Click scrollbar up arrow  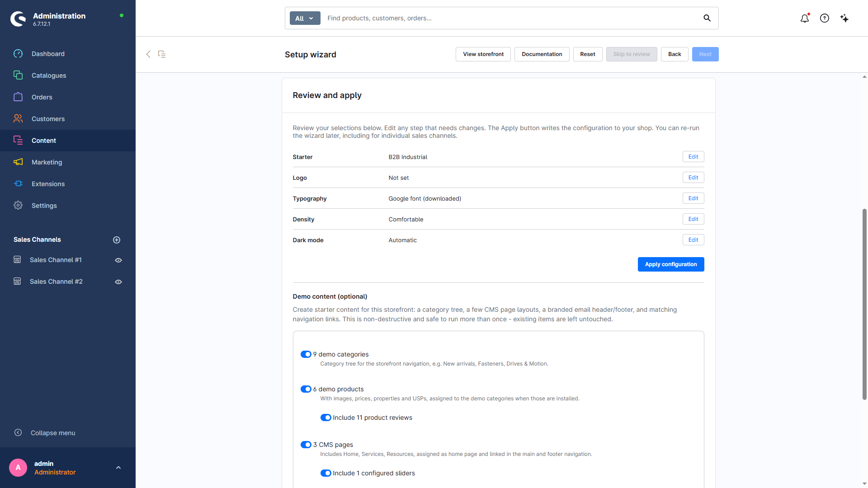[x=864, y=77]
